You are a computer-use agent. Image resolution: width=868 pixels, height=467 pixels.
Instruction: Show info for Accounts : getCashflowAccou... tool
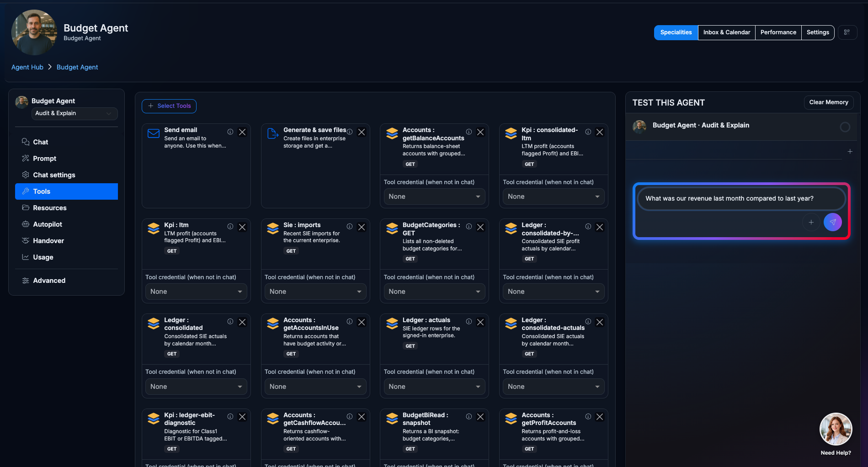350,417
